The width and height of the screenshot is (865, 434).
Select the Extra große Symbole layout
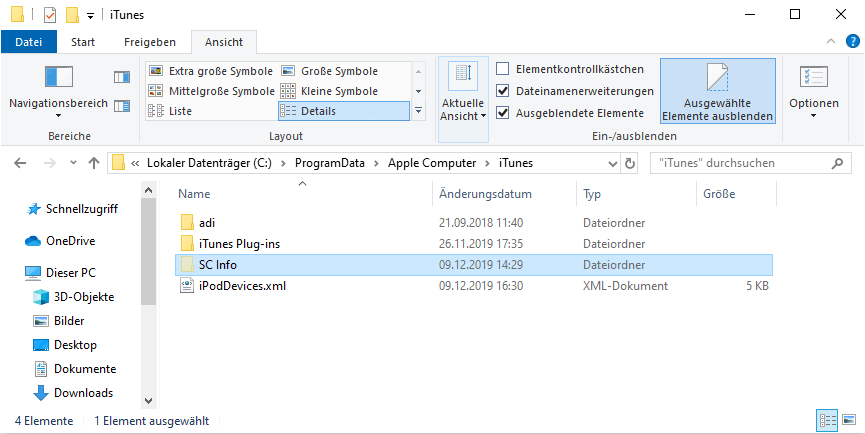click(x=211, y=71)
